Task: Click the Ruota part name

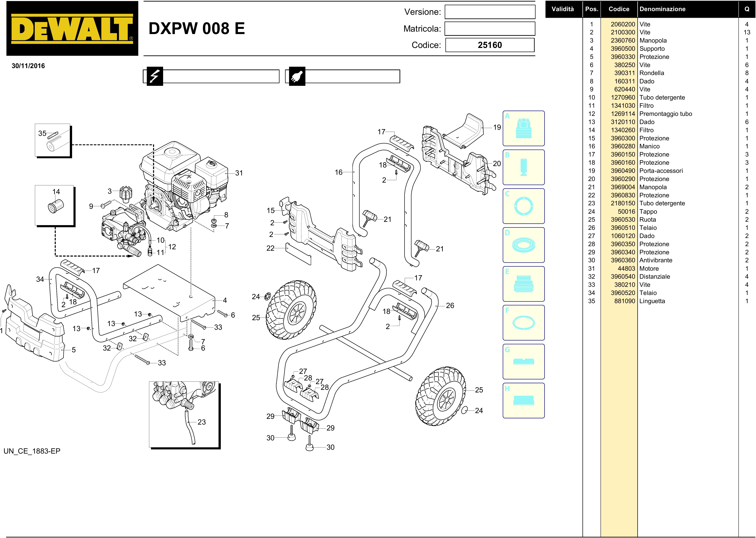Action: click(648, 219)
